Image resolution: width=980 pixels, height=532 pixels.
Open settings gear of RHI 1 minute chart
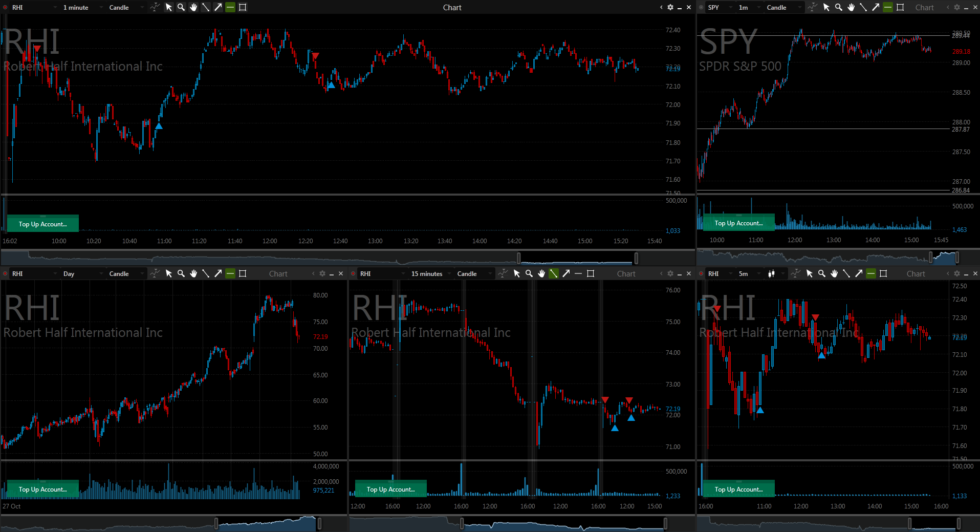point(670,7)
